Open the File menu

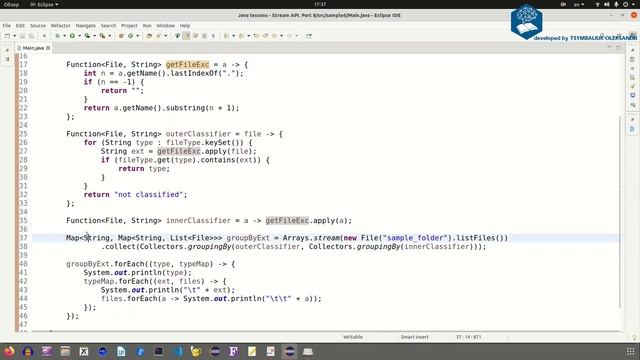[x=7, y=26]
